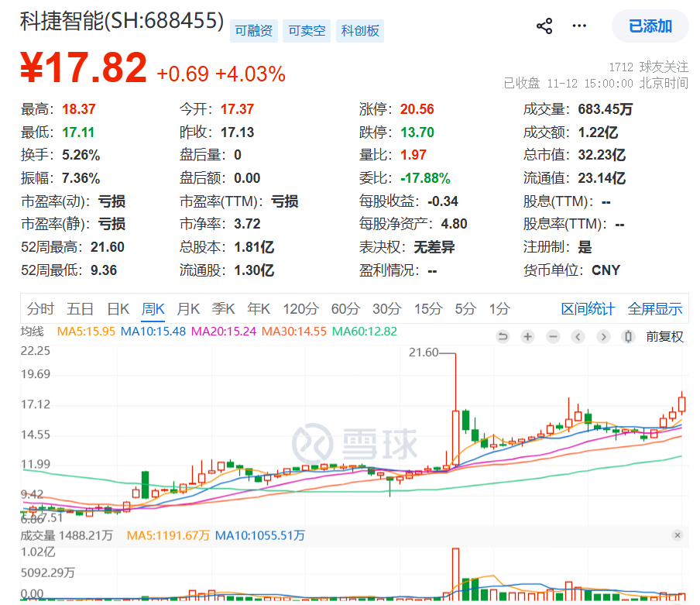Switch to the 分时 chart tab
The width and height of the screenshot is (700, 605).
pos(40,308)
